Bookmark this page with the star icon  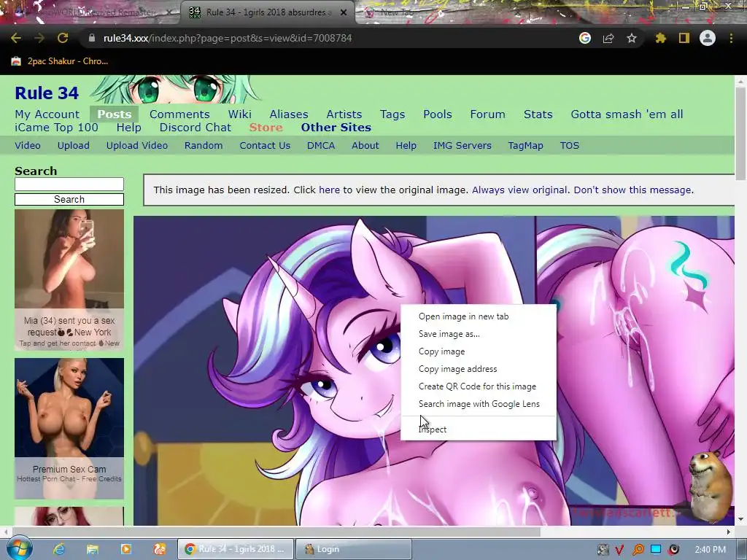(x=632, y=38)
